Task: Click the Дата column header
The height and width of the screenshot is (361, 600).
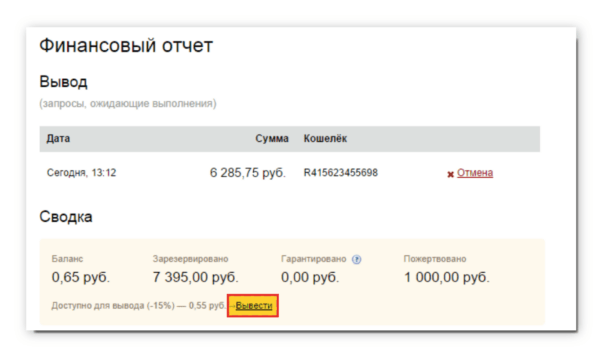Action: [x=58, y=138]
